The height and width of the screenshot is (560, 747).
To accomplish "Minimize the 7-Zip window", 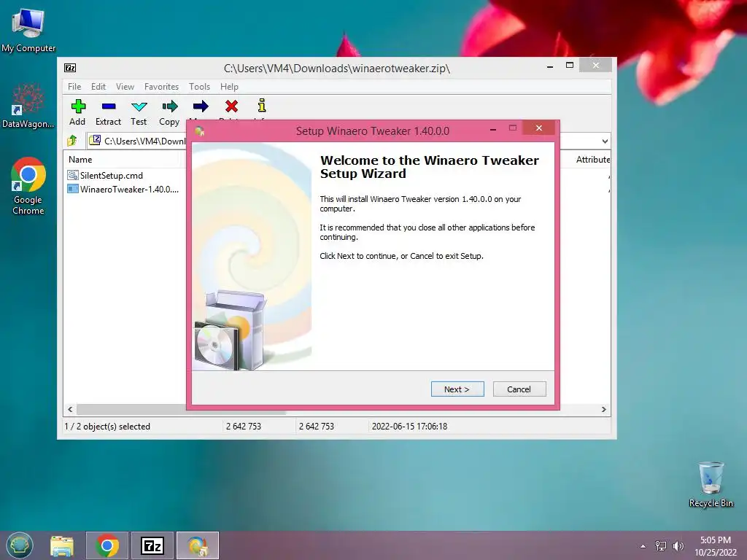I will 550,66.
